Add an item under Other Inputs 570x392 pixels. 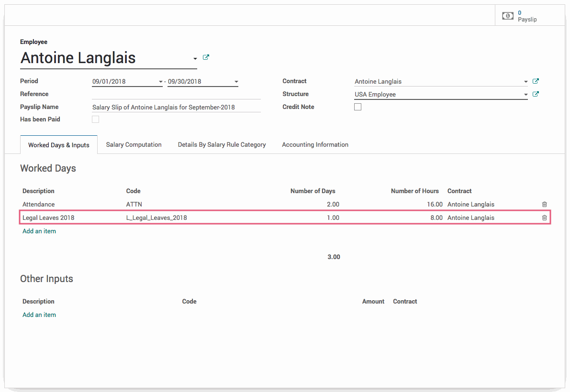click(x=39, y=315)
